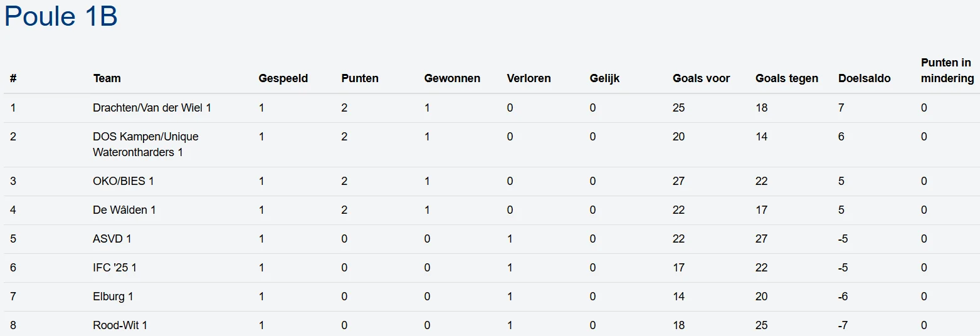
Task: Click the Gespeeld column header
Action: tap(283, 78)
